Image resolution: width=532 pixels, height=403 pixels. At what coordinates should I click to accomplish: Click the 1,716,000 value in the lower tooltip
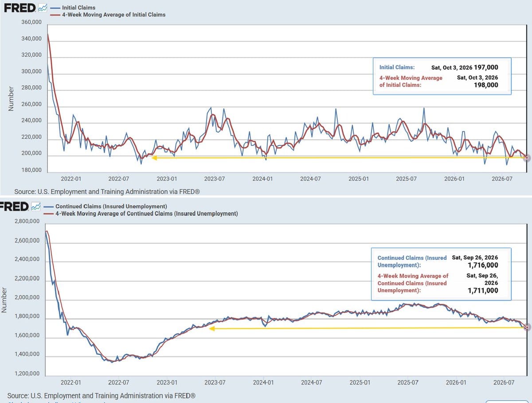[483, 265]
